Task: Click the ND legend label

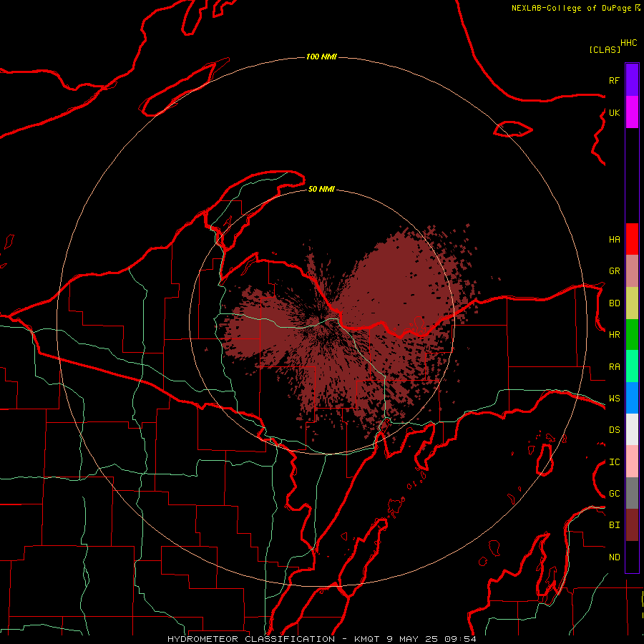Action: pos(614,557)
